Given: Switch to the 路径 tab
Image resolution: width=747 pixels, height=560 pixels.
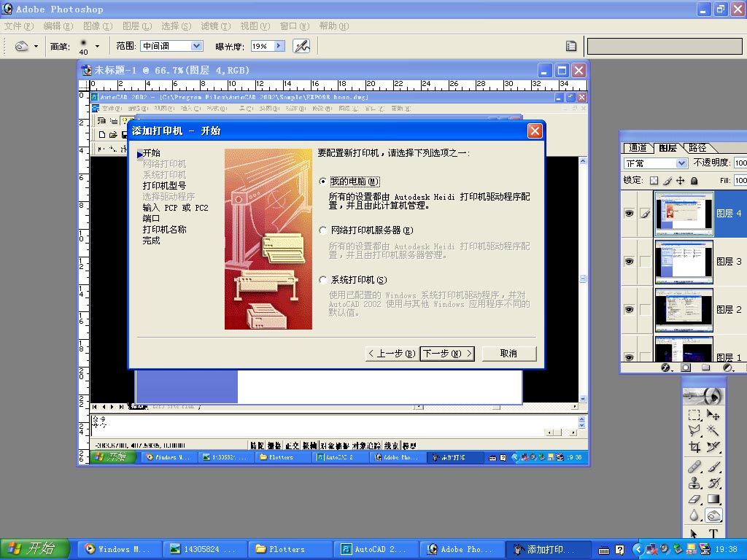Looking at the screenshot, I should pyautogui.click(x=697, y=148).
